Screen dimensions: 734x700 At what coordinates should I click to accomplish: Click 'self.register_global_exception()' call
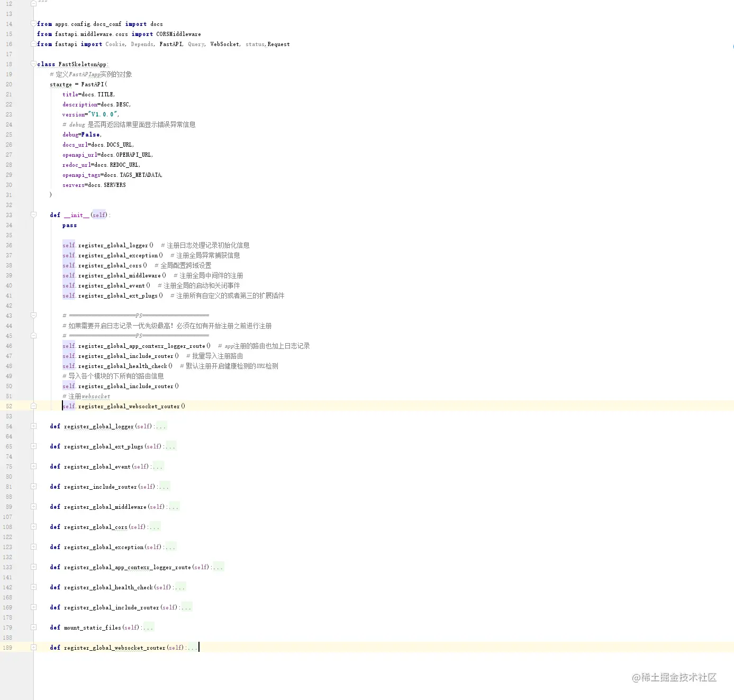coord(113,255)
